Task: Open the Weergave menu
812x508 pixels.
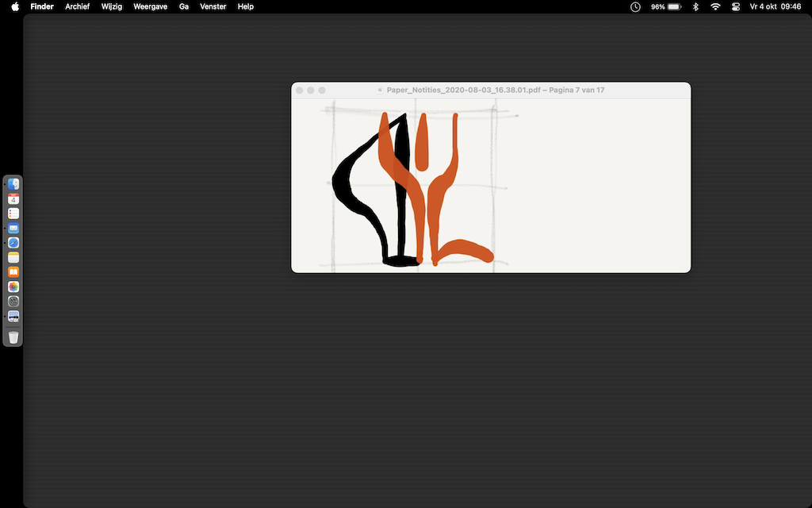Action: pyautogui.click(x=150, y=6)
